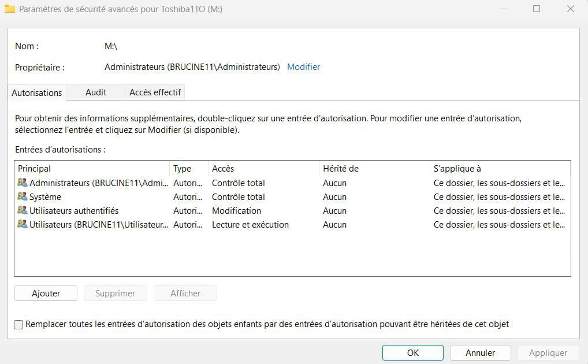Screen dimensions: 588x364
Task: Click Contrôle total access of Administrateurs row
Action: [x=238, y=183]
